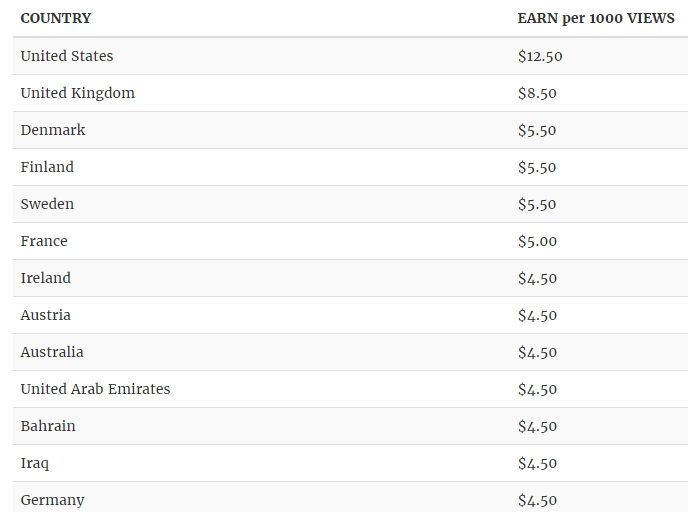Viewport: 688px width, 512px height.
Task: Click the Finland row label
Action: [47, 167]
